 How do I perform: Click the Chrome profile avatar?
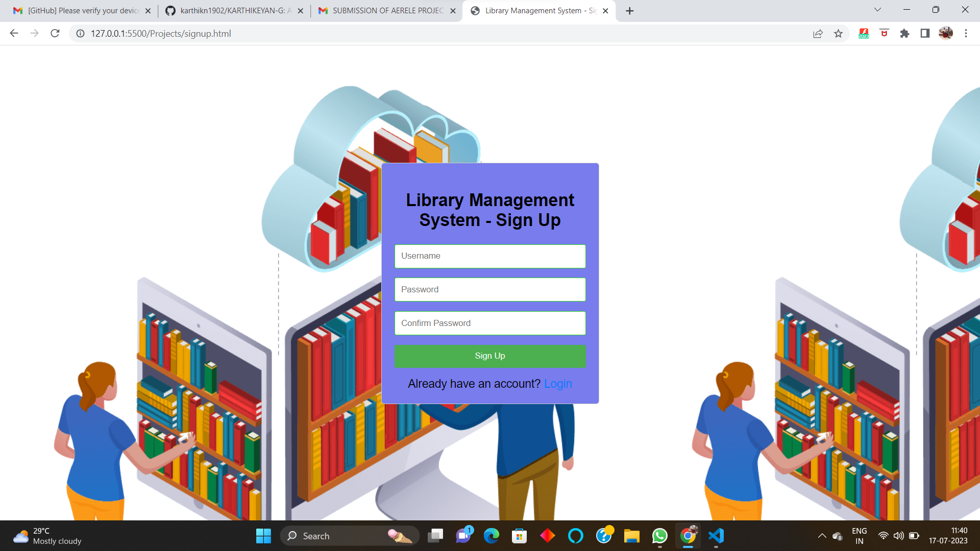click(945, 34)
